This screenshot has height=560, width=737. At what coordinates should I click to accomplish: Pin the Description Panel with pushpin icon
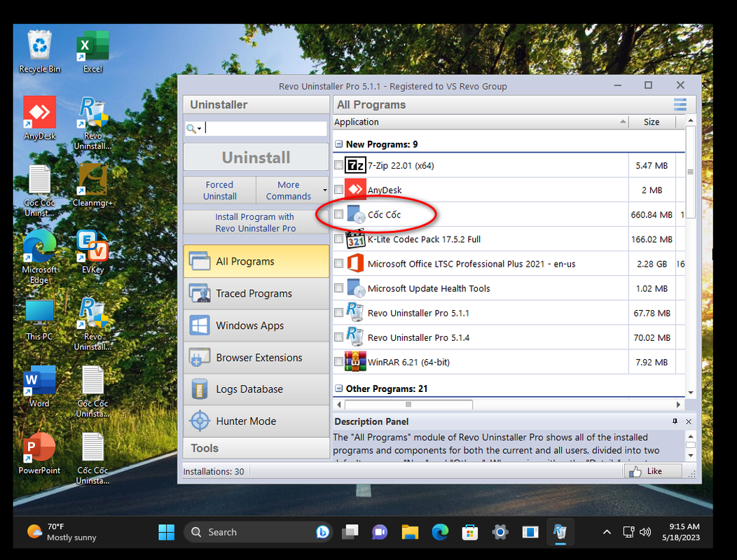pos(675,421)
